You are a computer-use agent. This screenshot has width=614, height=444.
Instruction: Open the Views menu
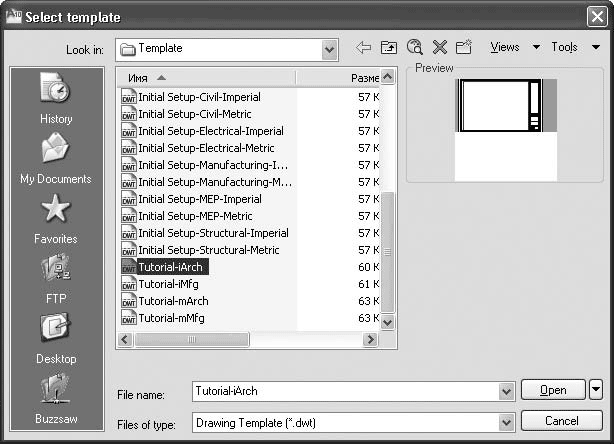coord(514,48)
